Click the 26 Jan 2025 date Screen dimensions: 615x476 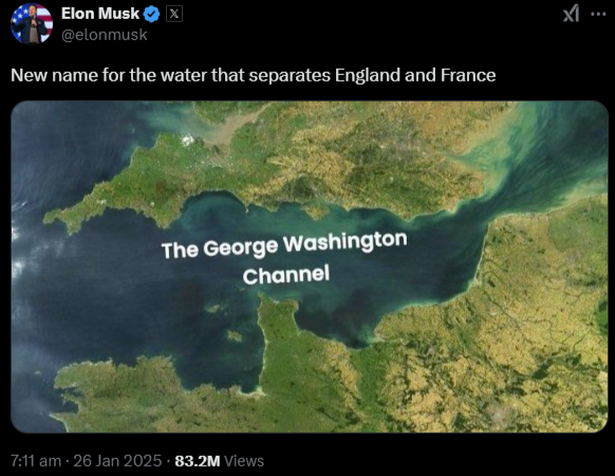click(117, 461)
